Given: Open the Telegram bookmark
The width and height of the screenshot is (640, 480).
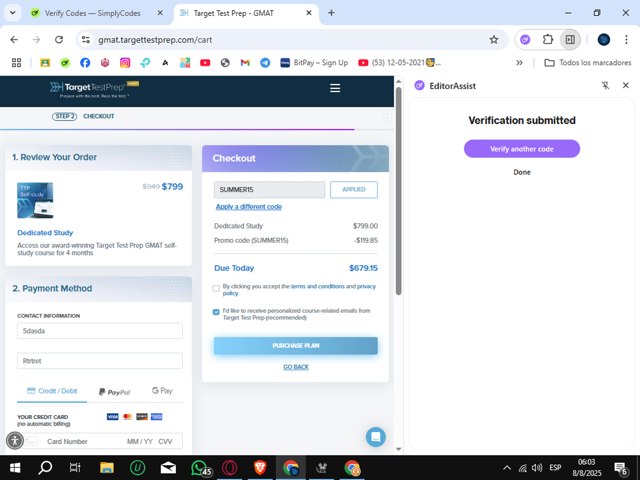Looking at the screenshot, I should click(x=265, y=62).
